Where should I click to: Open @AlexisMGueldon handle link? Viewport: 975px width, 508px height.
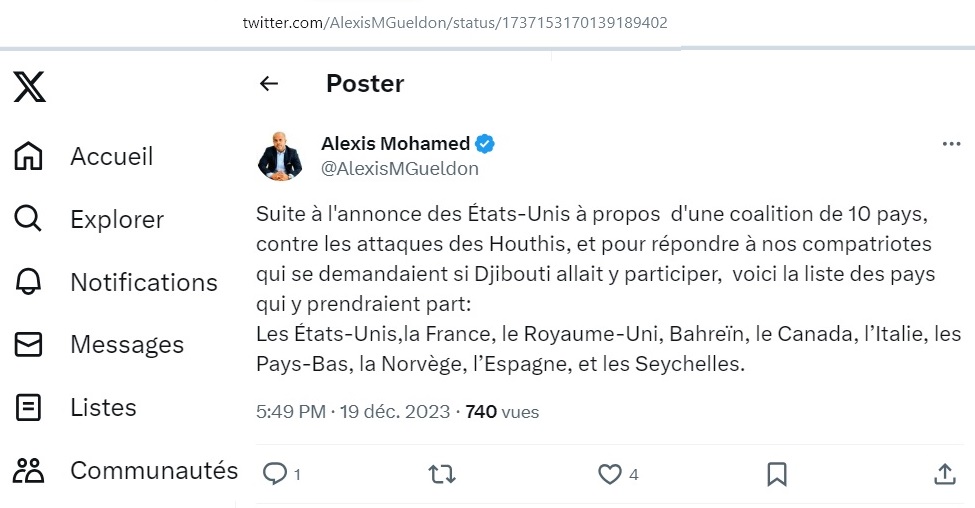400,169
